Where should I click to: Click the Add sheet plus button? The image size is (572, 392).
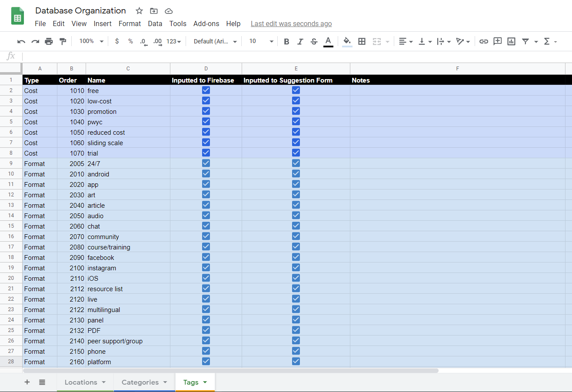pyautogui.click(x=27, y=382)
